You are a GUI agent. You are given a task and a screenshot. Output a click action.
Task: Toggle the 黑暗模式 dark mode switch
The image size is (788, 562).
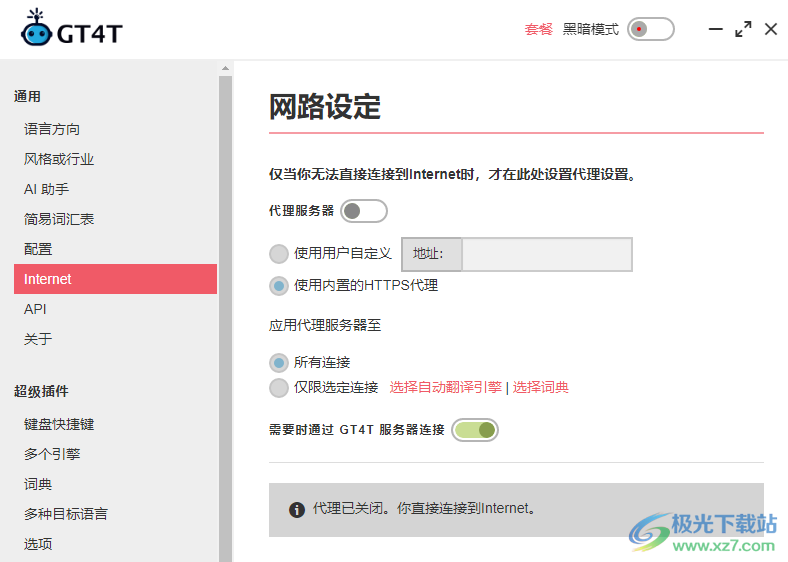[x=650, y=29]
